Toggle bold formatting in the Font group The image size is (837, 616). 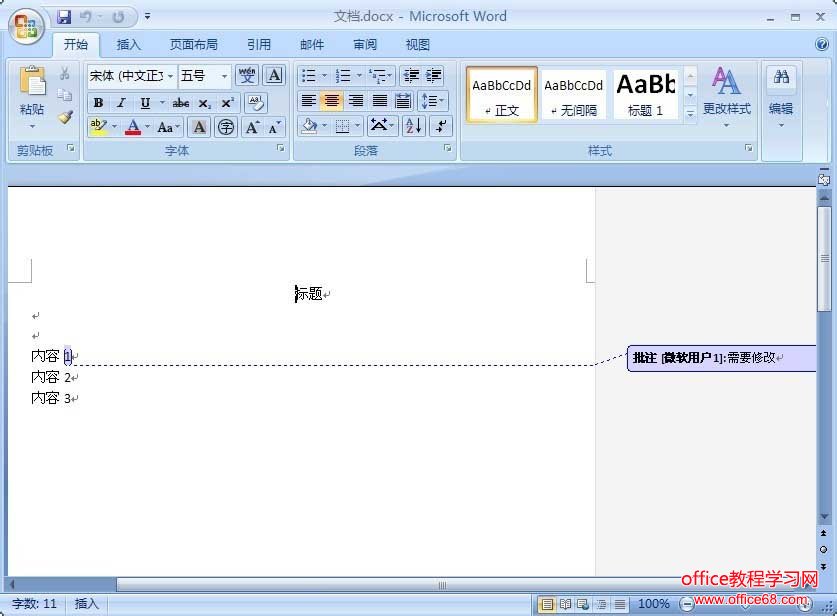point(99,102)
